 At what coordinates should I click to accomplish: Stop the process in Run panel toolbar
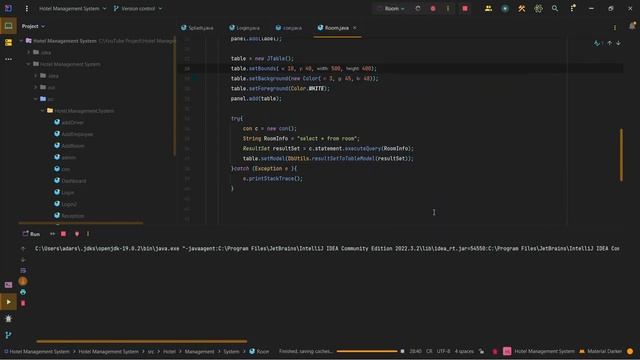[63, 234]
